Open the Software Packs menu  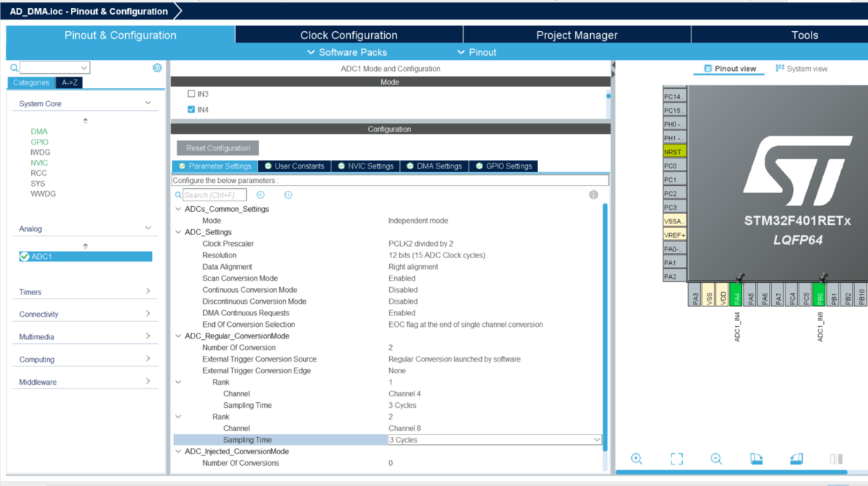tap(347, 52)
